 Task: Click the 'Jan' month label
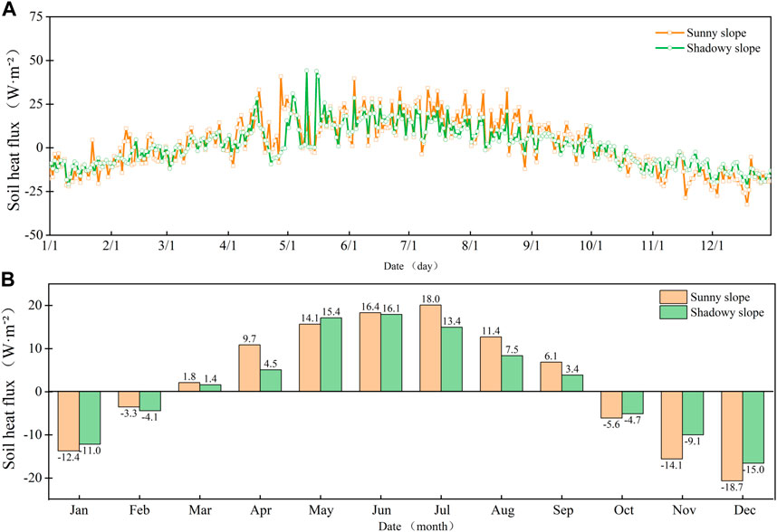click(79, 509)
